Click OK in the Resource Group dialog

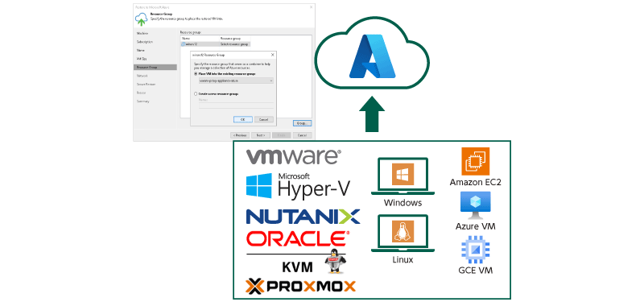click(x=243, y=119)
